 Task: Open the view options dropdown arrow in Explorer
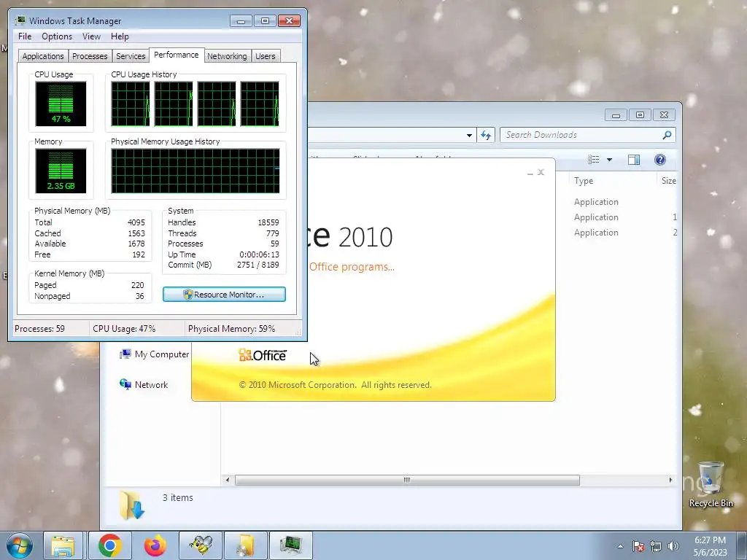(x=609, y=160)
